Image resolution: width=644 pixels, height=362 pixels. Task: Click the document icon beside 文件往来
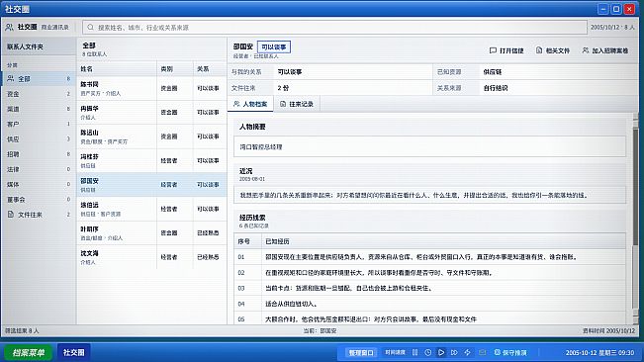[x=11, y=215]
